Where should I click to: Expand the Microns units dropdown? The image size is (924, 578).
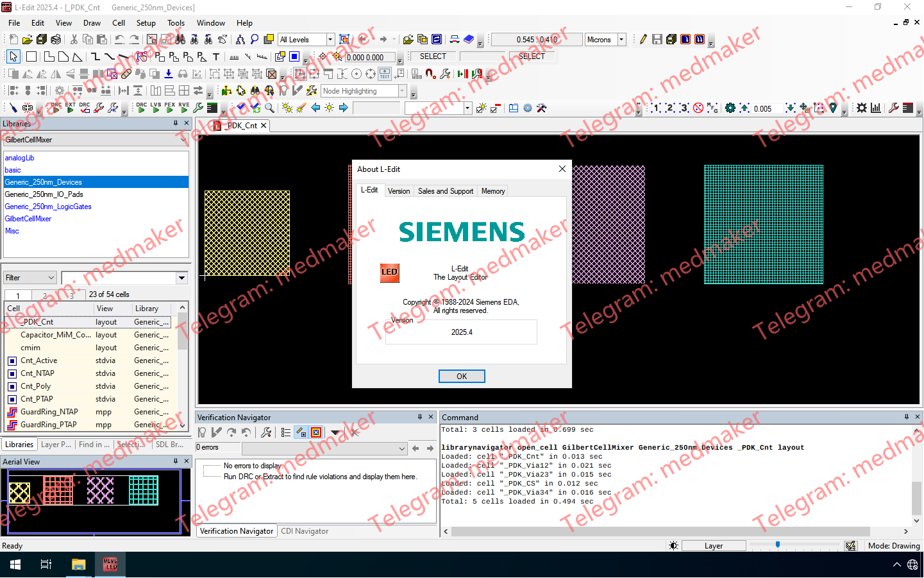(621, 40)
